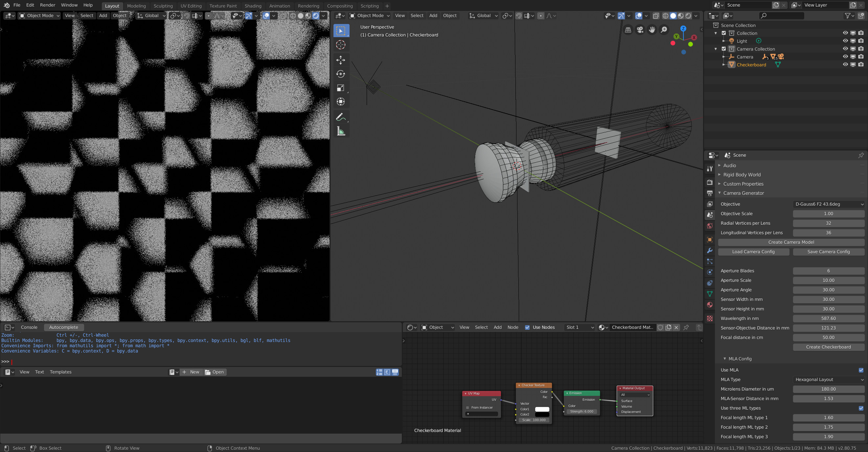This screenshot has height=452, width=868.
Task: Toggle orthographic/perspective grid view button
Action: coord(628,30)
